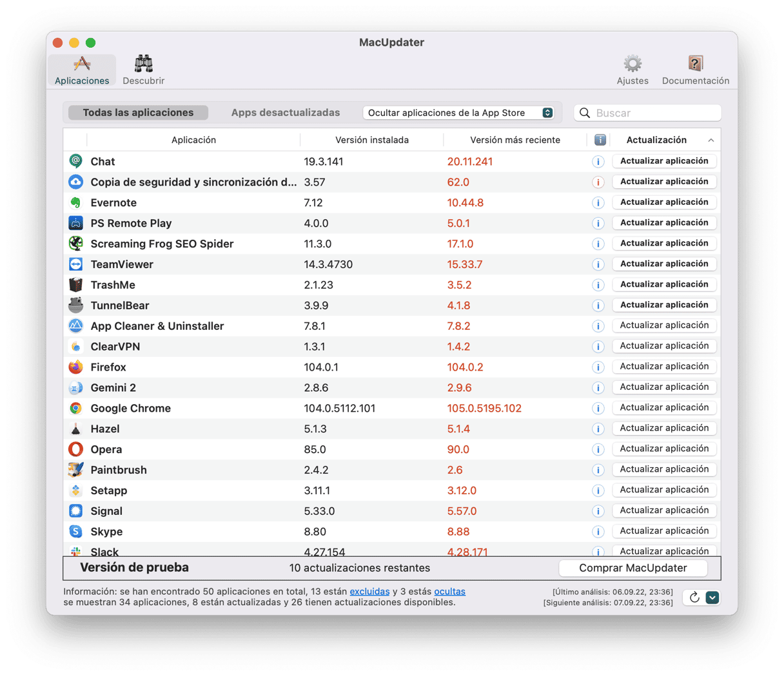Click the 10 actualizaciones restantes text
The image size is (784, 676).
tap(360, 568)
